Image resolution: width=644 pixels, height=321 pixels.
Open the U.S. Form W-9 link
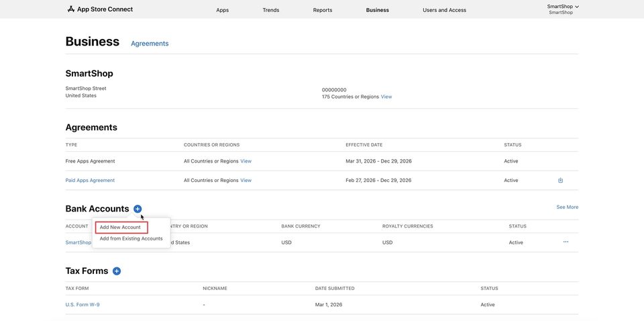click(x=82, y=305)
